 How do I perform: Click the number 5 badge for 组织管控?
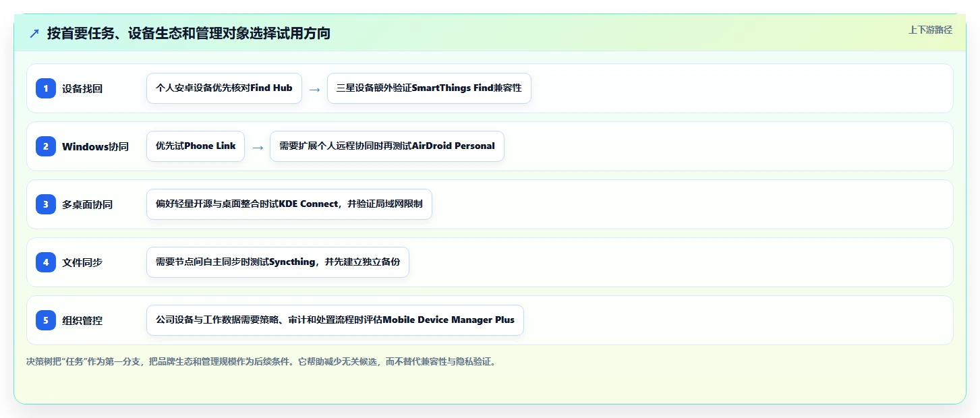(x=46, y=320)
